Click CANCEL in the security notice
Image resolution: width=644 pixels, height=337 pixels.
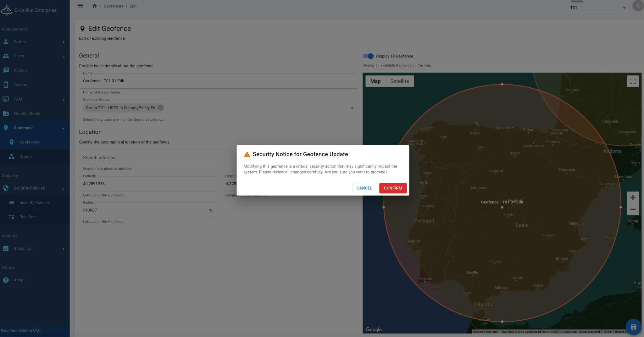[x=364, y=188]
